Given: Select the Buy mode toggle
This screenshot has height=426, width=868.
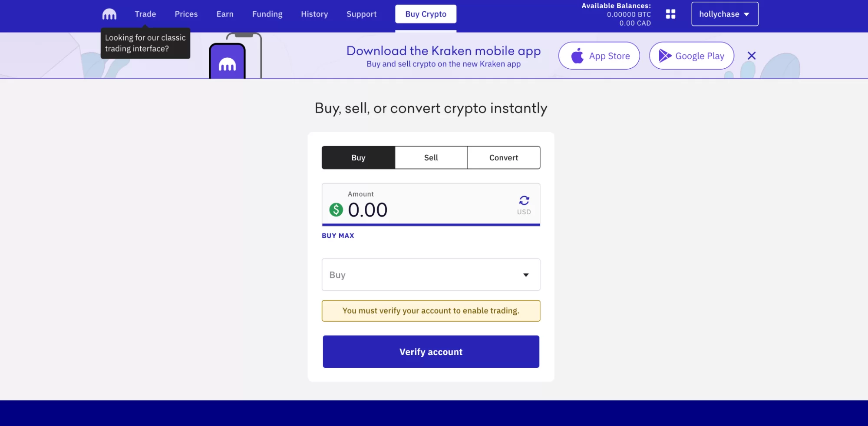Looking at the screenshot, I should point(358,157).
